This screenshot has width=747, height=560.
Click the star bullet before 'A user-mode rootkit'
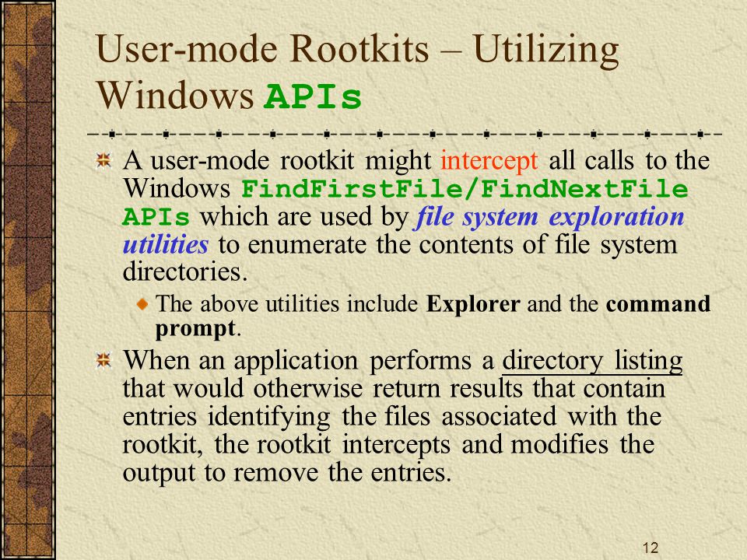click(x=103, y=160)
